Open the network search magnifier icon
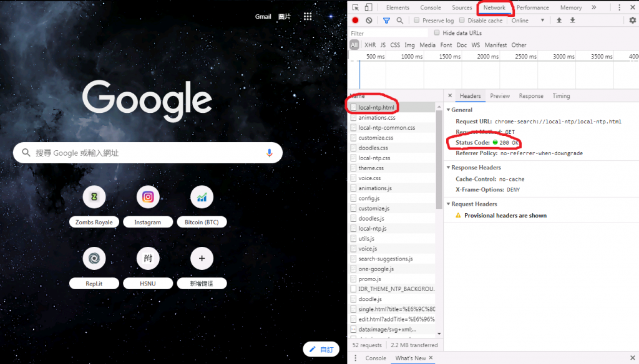This screenshot has height=364, width=639. (x=400, y=21)
